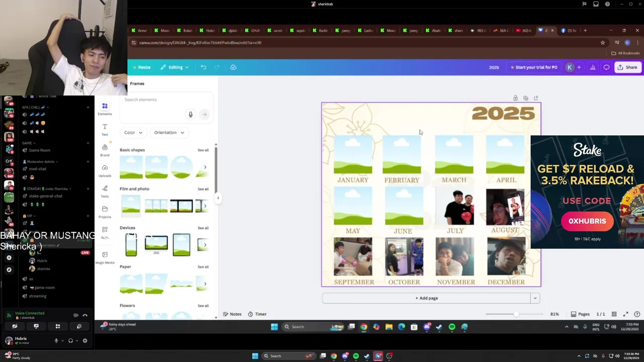Switch to the SEA C browser tab
Viewport: 644px width, 362px height.
[x=501, y=31]
